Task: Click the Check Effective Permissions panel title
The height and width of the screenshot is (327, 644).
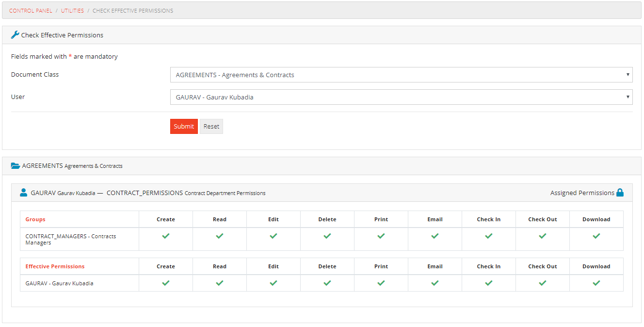Action: 62,35
